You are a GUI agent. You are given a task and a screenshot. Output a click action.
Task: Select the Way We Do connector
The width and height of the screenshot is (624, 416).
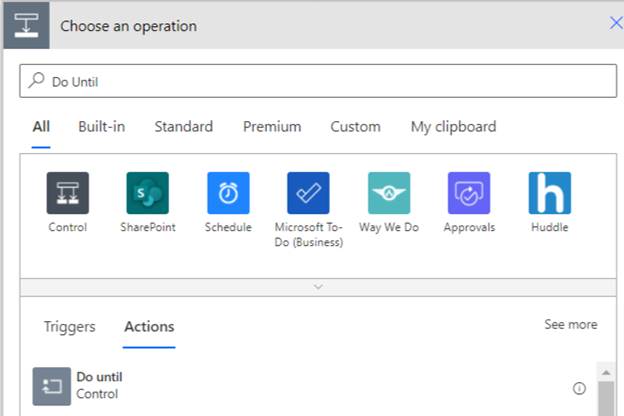pos(389,193)
